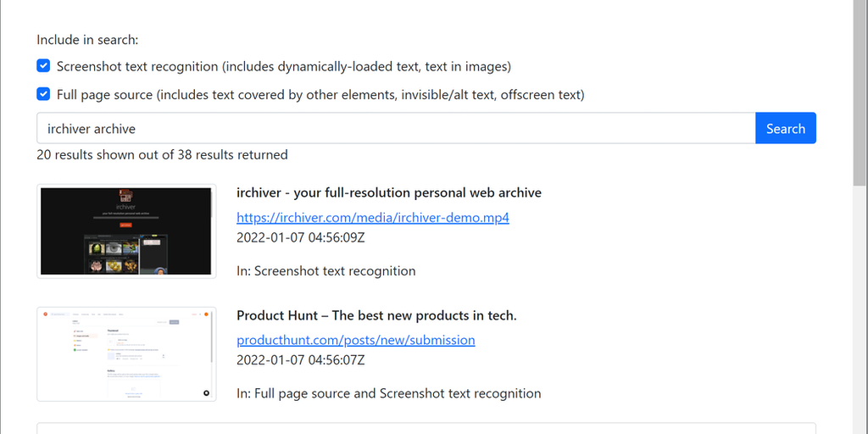The image size is (868, 434).
Task: Toggle the Full page source checkbox
Action: point(43,94)
